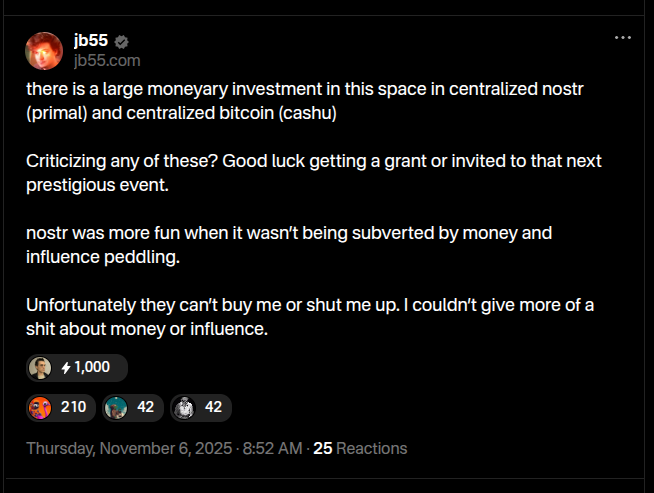Select the 1,000 zap amount

92,367
